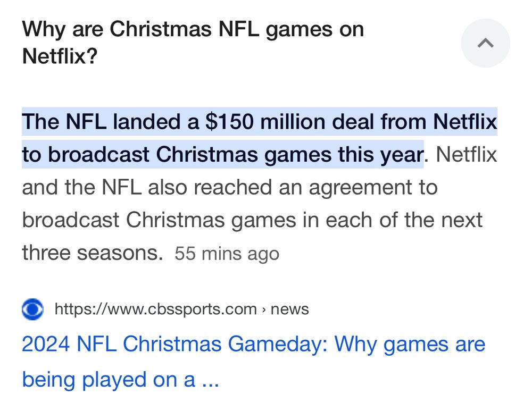532x402 pixels.
Task: Click the 'news' breadcrumb segment
Action: (290, 309)
